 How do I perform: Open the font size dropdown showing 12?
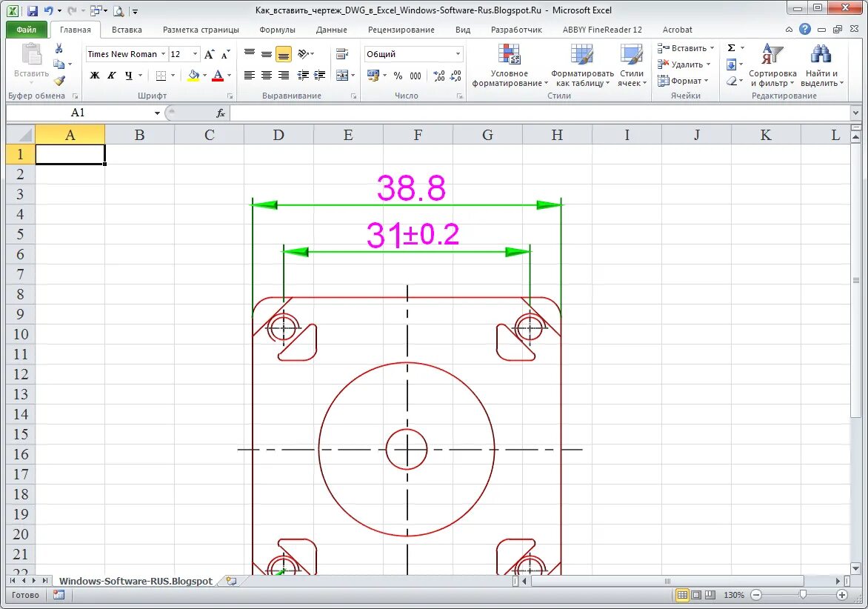coord(195,53)
